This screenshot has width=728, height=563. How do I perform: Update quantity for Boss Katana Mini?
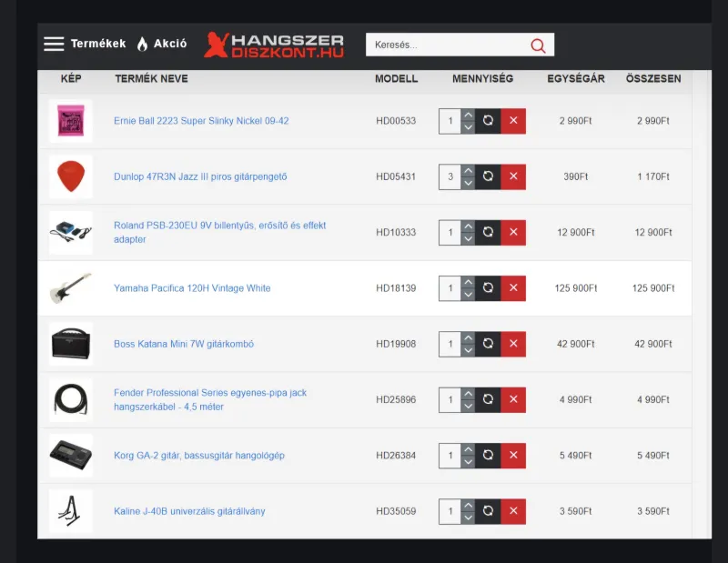(x=488, y=344)
